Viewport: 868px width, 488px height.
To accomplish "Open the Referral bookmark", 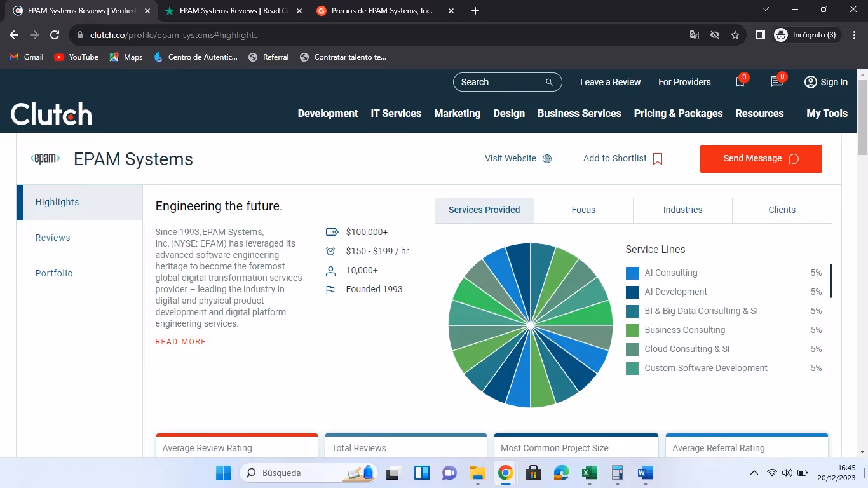I will tap(269, 57).
